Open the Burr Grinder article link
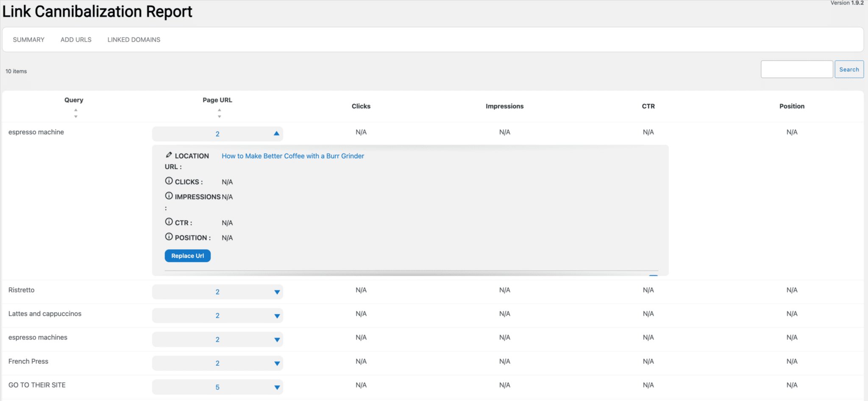 click(x=292, y=156)
